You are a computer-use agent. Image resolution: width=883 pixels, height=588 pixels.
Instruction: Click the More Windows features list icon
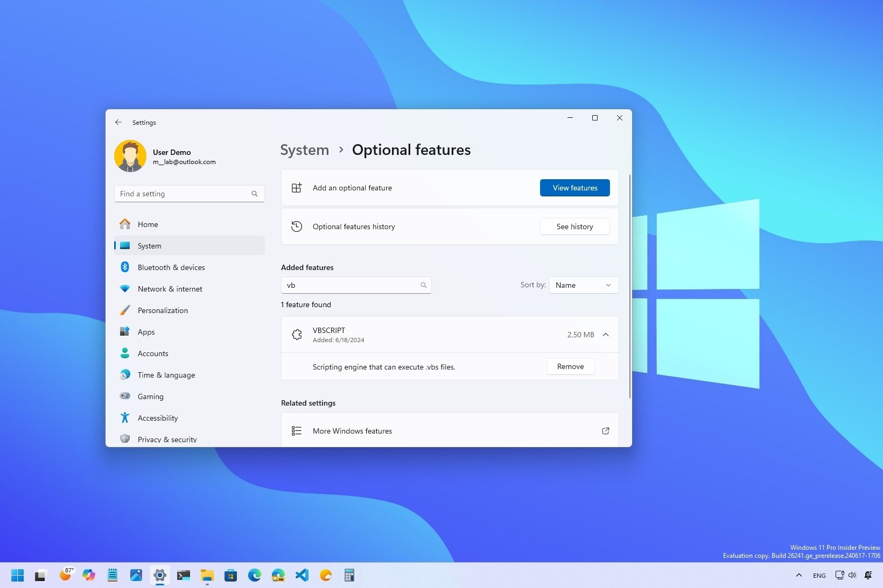click(297, 431)
